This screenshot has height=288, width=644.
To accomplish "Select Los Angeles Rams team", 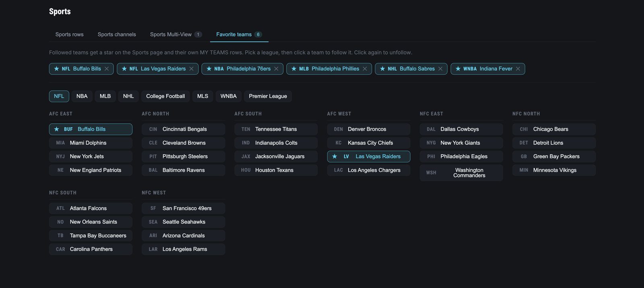I will click(x=183, y=249).
